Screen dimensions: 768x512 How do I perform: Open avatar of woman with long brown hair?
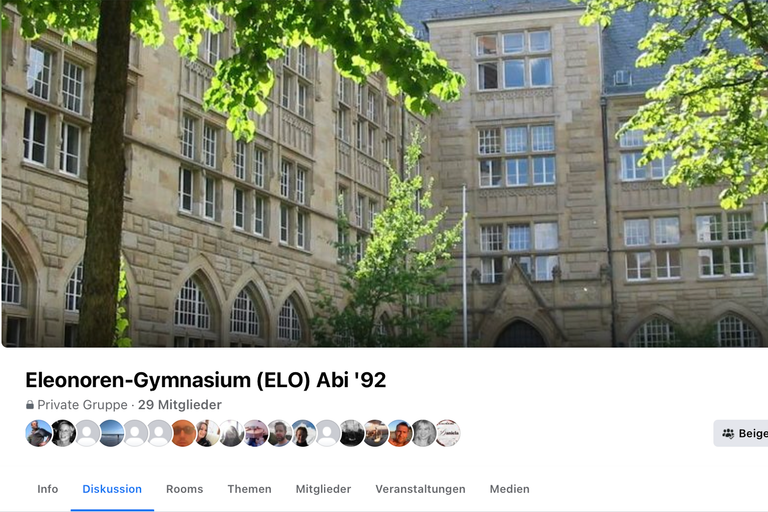pyautogui.click(x=208, y=433)
